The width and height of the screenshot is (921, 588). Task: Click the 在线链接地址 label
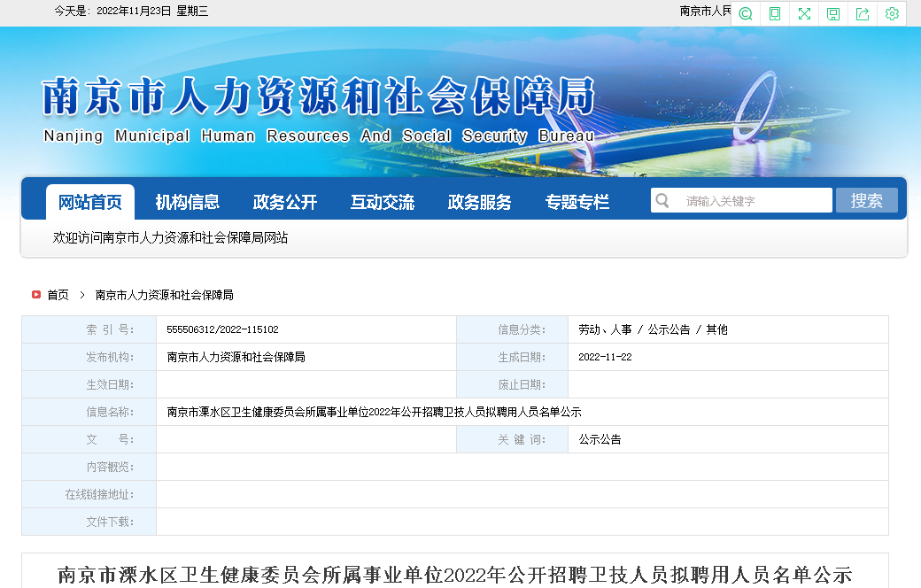pyautogui.click(x=99, y=495)
